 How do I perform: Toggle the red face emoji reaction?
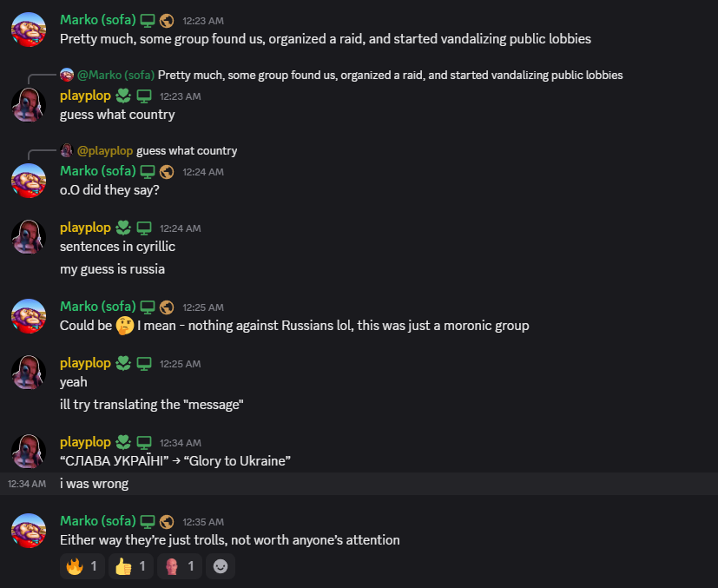point(181,567)
